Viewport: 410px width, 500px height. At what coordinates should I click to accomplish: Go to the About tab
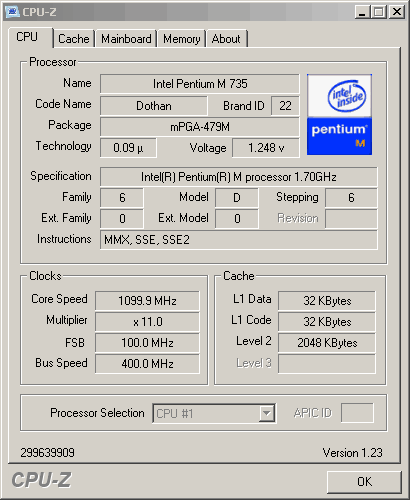point(226,39)
